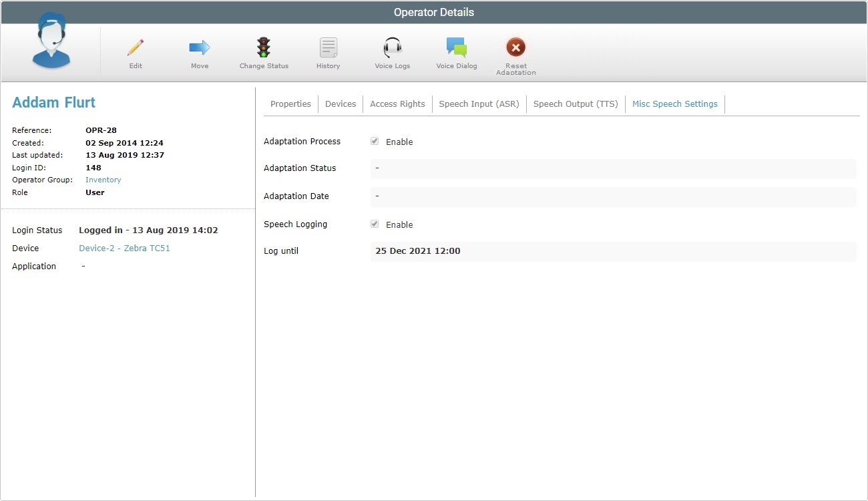Select the Access Rights tab
The height and width of the screenshot is (501, 868).
pyautogui.click(x=397, y=104)
